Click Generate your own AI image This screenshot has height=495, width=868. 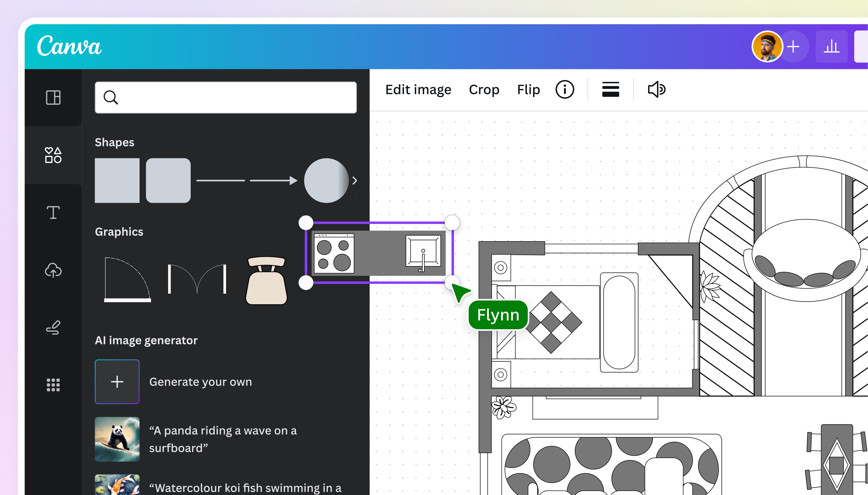pyautogui.click(x=117, y=381)
